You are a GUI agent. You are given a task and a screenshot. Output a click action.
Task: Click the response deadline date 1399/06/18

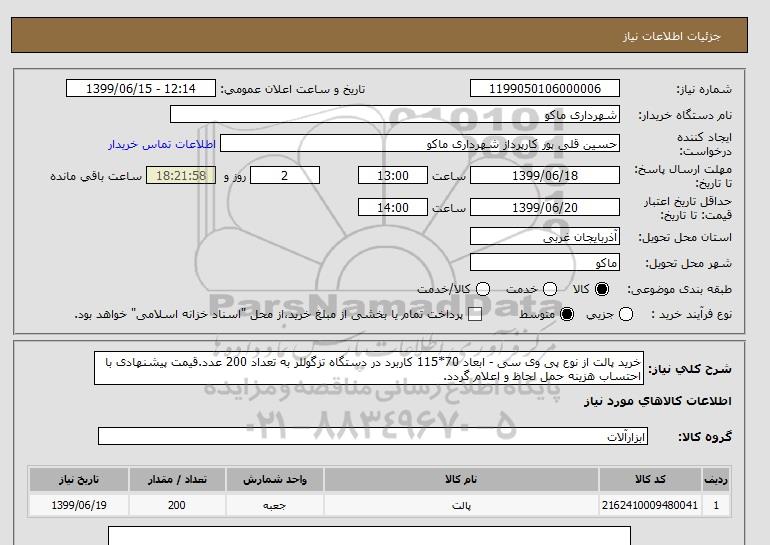[x=545, y=175]
